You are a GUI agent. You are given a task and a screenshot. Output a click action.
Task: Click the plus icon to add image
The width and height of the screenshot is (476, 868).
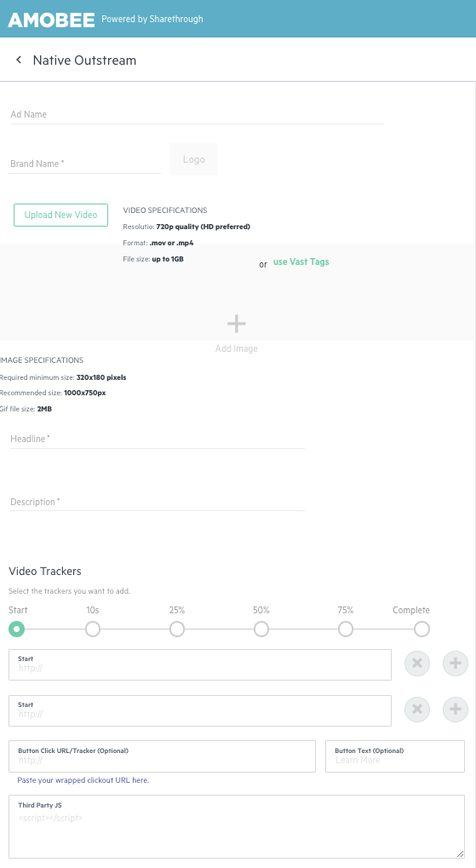point(237,324)
